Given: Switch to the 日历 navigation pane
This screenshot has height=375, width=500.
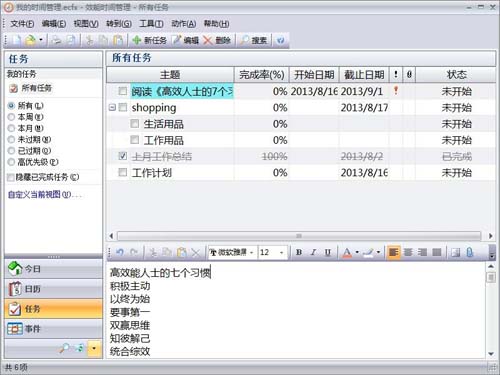Looking at the screenshot, I should (x=53, y=289).
